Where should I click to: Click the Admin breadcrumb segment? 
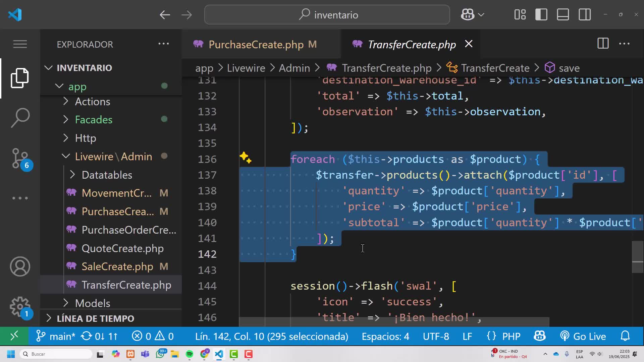click(x=294, y=68)
